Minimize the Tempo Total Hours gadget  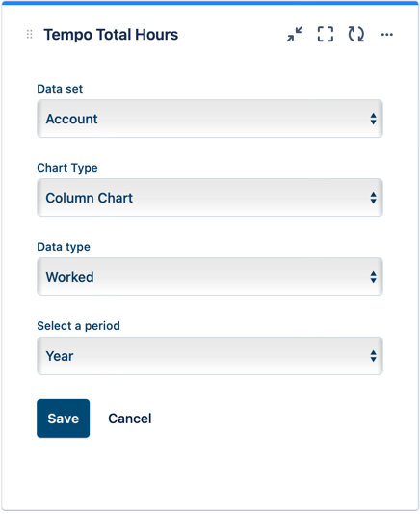point(295,34)
